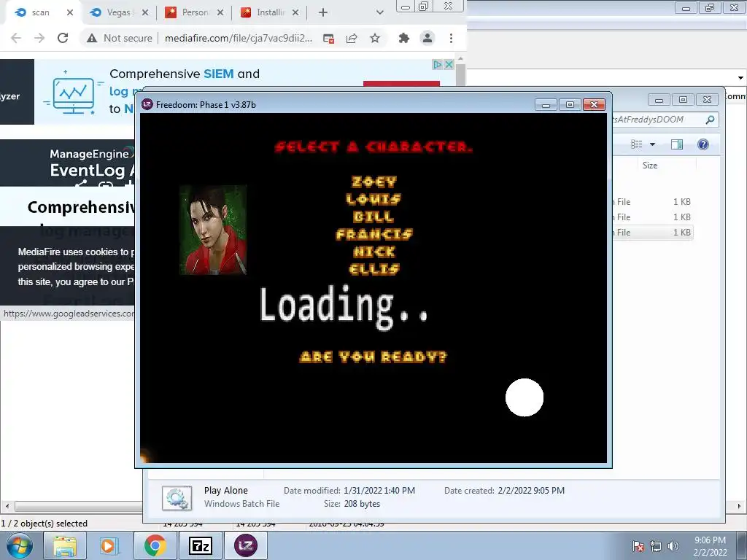Open Explorer view options dropdown arrow

653,144
